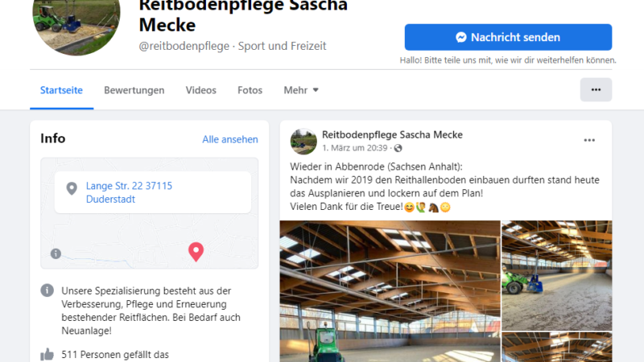Click the gray address pin icon
The width and height of the screenshot is (644, 362).
coord(72,189)
